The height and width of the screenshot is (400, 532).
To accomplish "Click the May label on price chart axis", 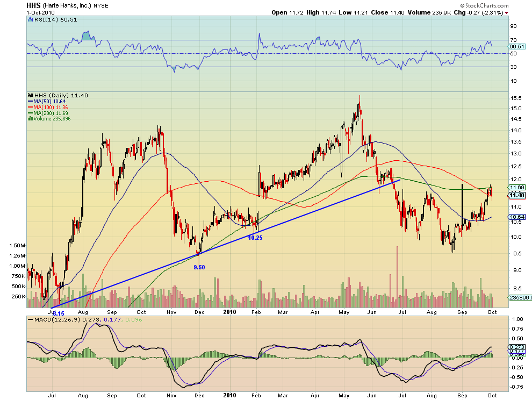I will point(344,312).
